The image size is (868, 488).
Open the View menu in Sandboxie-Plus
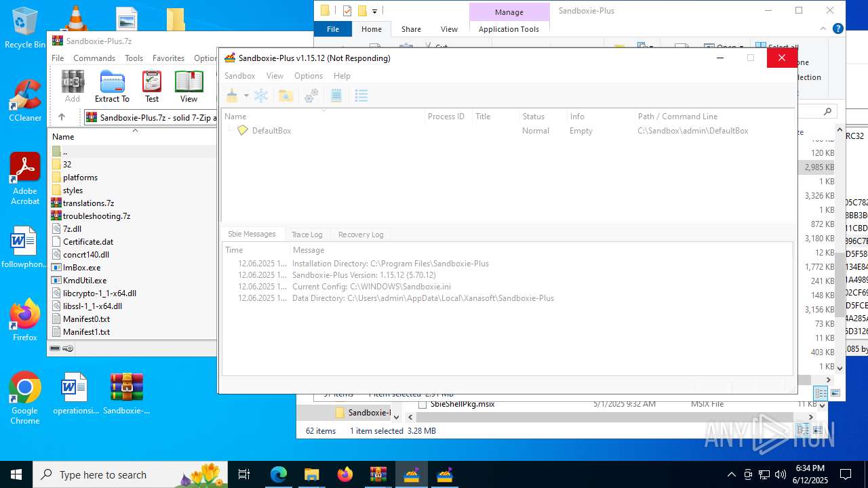275,76
